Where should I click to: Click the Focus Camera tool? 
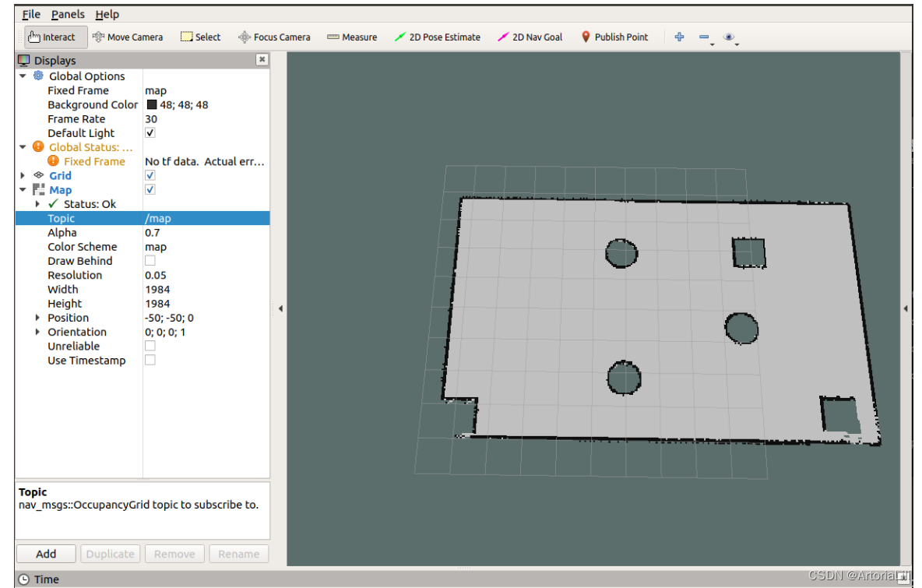pos(274,37)
